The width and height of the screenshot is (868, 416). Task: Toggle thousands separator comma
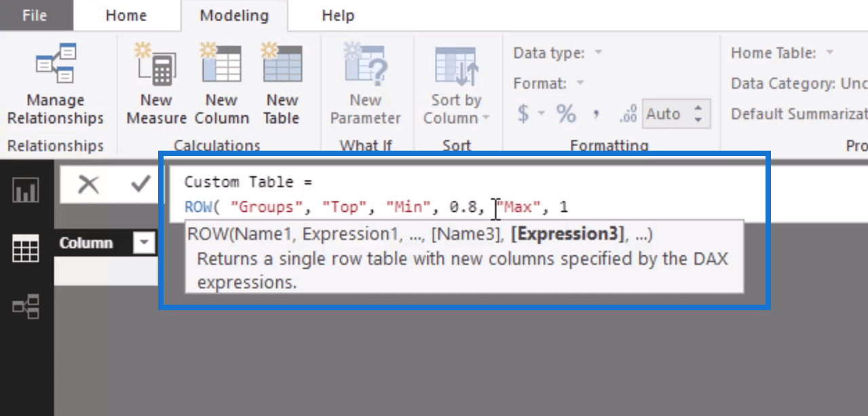point(596,113)
